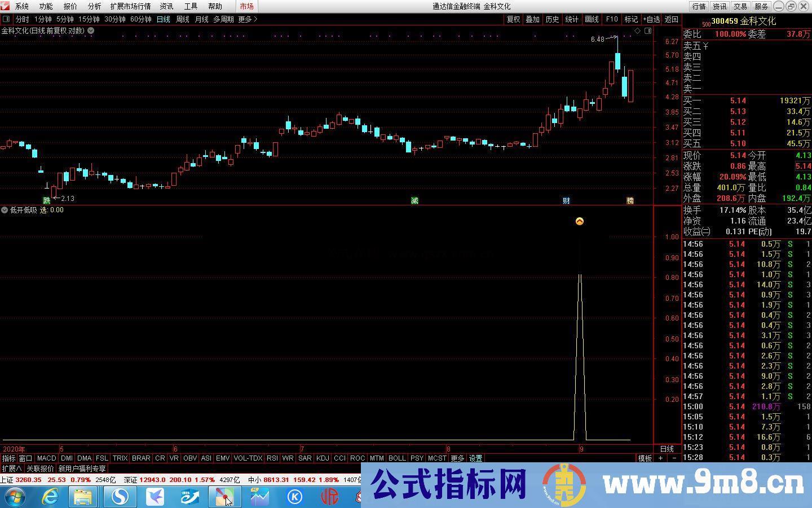Image resolution: width=812 pixels, height=508 pixels.
Task: Open Sogou browser taskbar icon
Action: coord(120,497)
